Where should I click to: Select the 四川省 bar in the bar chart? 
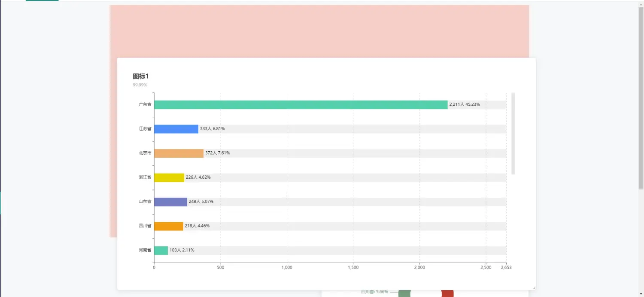click(x=168, y=226)
